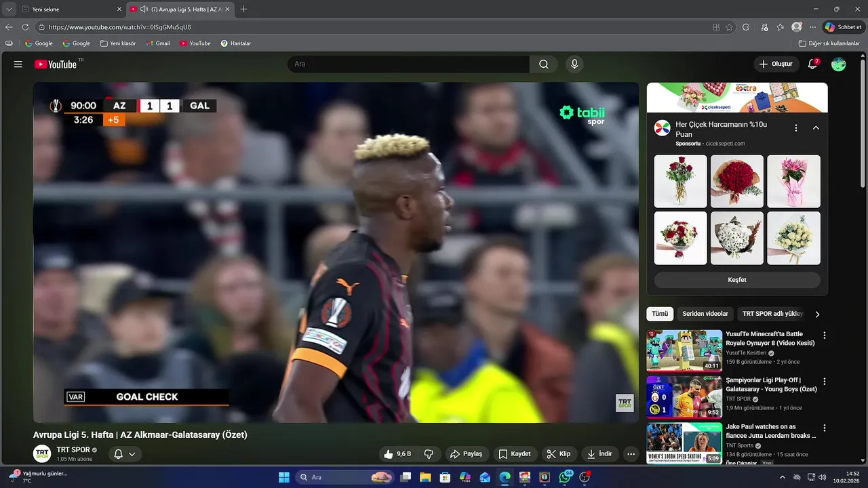The image size is (868, 488).
Task: Switch to the Yeni sekme tab
Action: (71, 9)
